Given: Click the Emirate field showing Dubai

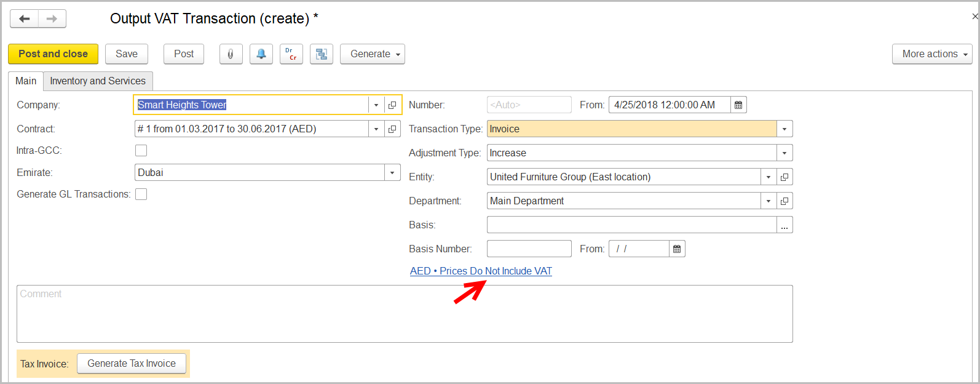Looking at the screenshot, I should [x=259, y=173].
